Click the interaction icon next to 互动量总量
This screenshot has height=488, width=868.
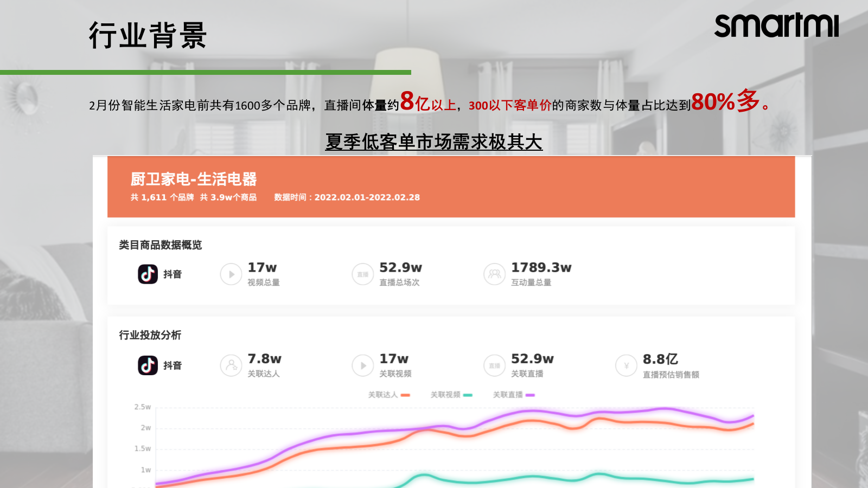494,274
